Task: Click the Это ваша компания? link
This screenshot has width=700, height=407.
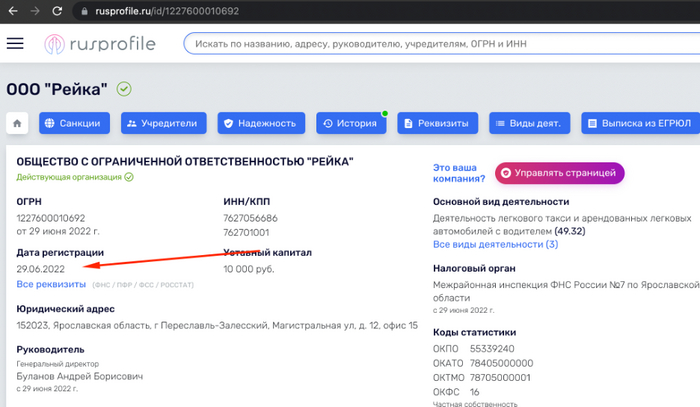Action: 459,173
